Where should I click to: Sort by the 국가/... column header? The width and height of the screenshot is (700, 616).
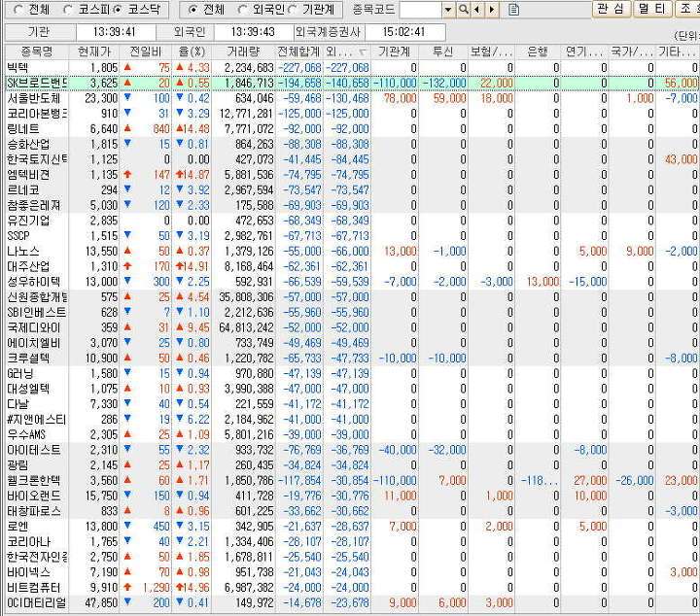tap(632, 51)
